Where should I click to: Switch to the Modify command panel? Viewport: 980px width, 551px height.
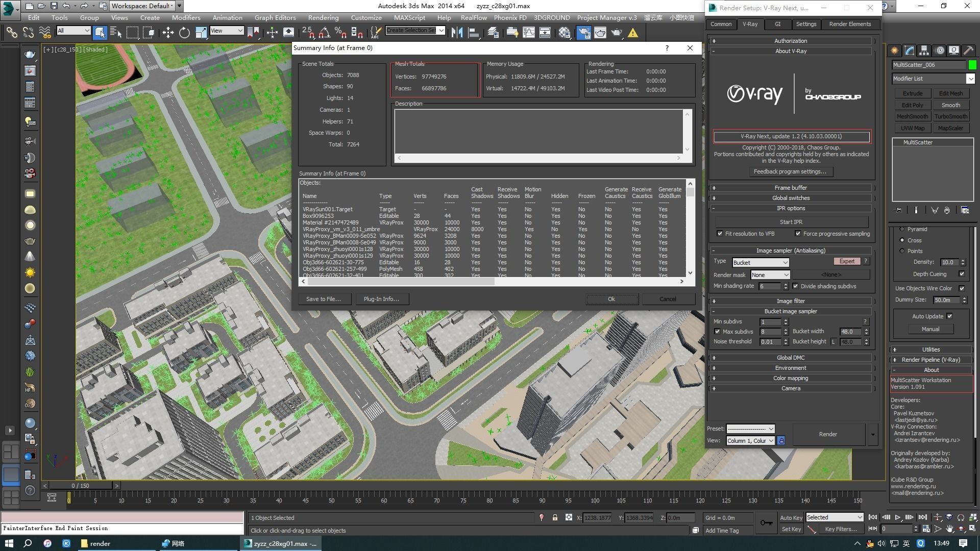click(909, 50)
